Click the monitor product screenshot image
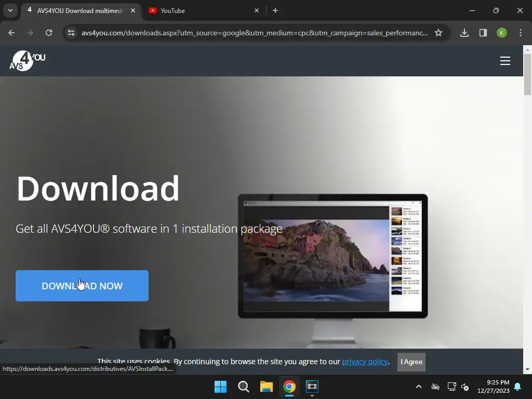Image resolution: width=532 pixels, height=399 pixels. pyautogui.click(x=333, y=256)
